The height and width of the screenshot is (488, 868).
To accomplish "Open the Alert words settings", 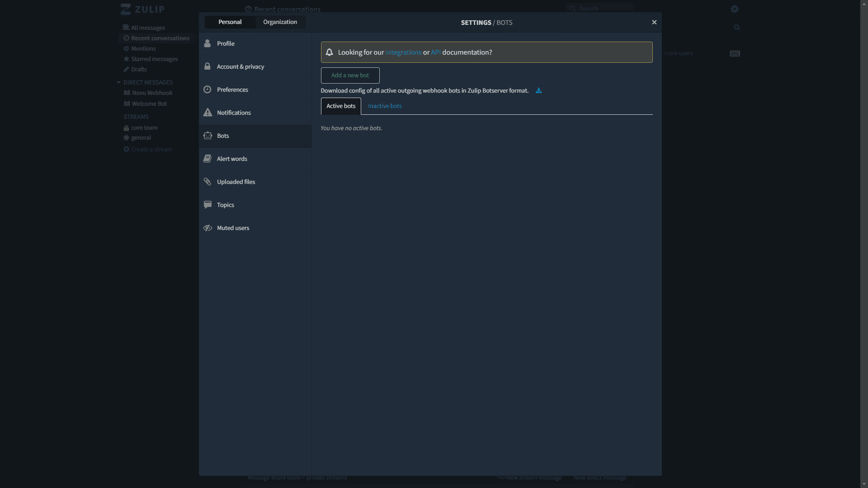I will [255, 159].
